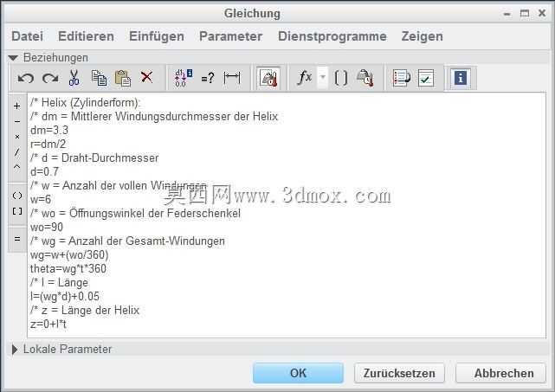Sort relations with list-arrow icon

tap(402, 78)
